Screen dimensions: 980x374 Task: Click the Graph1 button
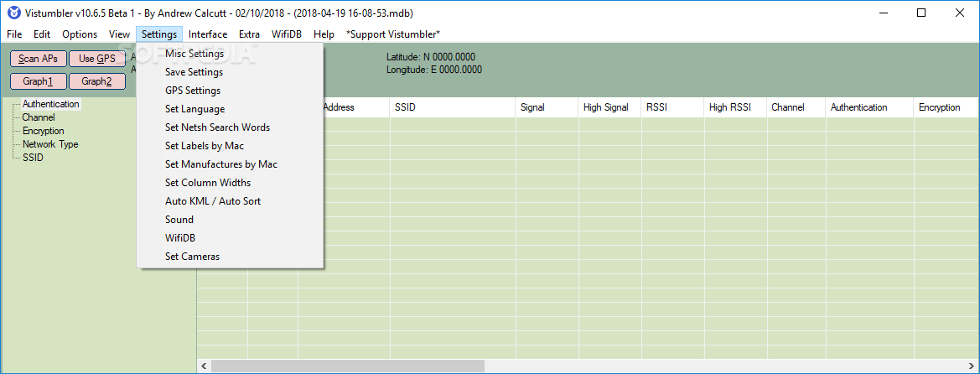[38, 81]
